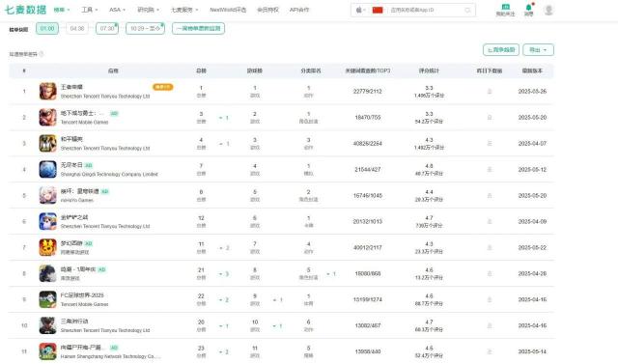Click the magnifier search icon
This screenshot has height=364, width=618.
[467, 11]
